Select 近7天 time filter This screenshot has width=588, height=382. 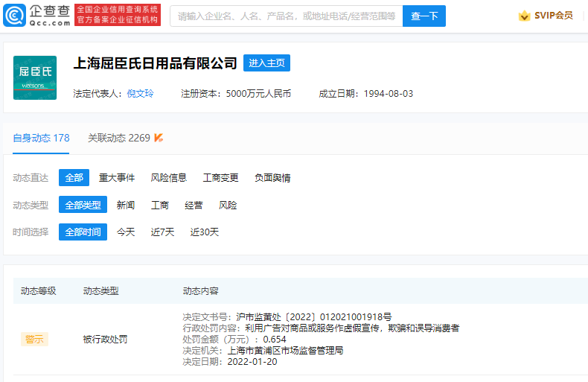pos(162,232)
